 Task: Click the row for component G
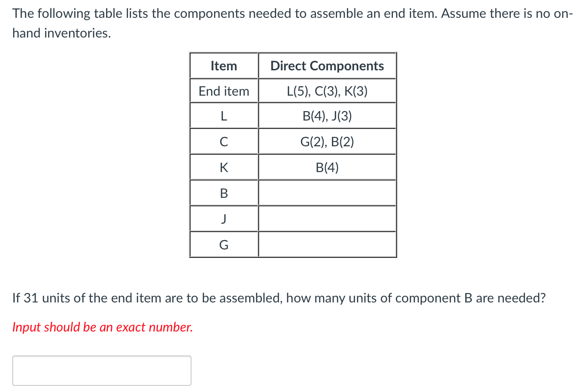(x=223, y=244)
